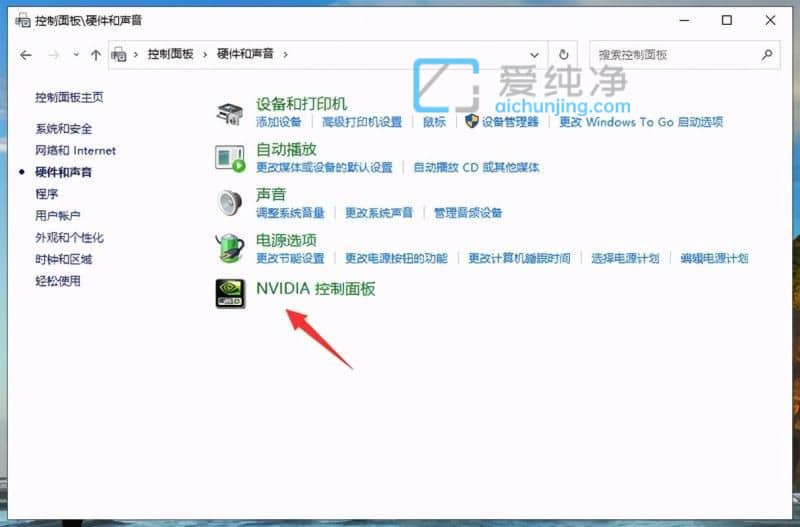800x527 pixels.
Task: Expand the address bar history dropdown
Action: tap(534, 55)
